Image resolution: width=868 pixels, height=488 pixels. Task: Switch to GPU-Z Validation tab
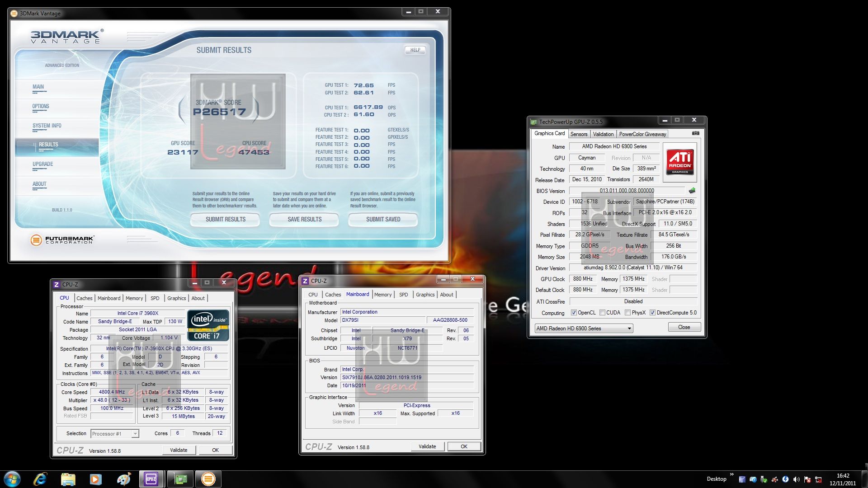point(603,134)
